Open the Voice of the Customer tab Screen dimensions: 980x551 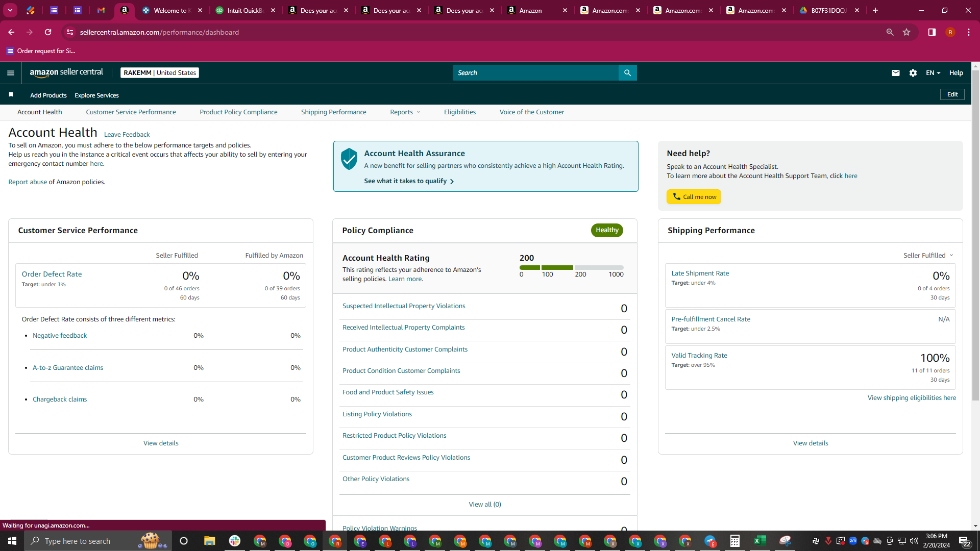[532, 112]
